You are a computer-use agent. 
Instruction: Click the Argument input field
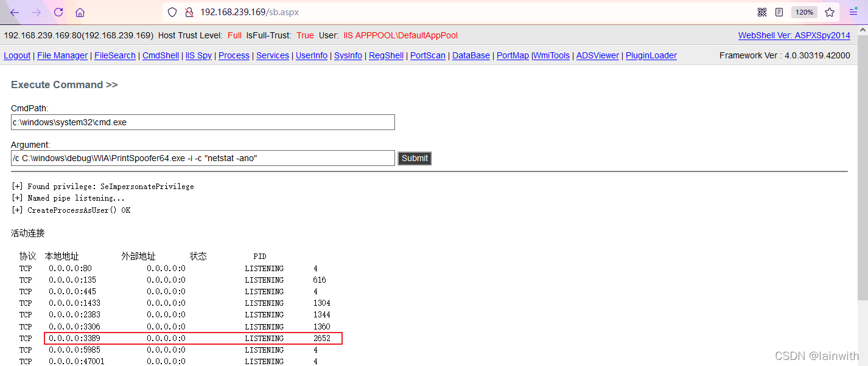(203, 158)
